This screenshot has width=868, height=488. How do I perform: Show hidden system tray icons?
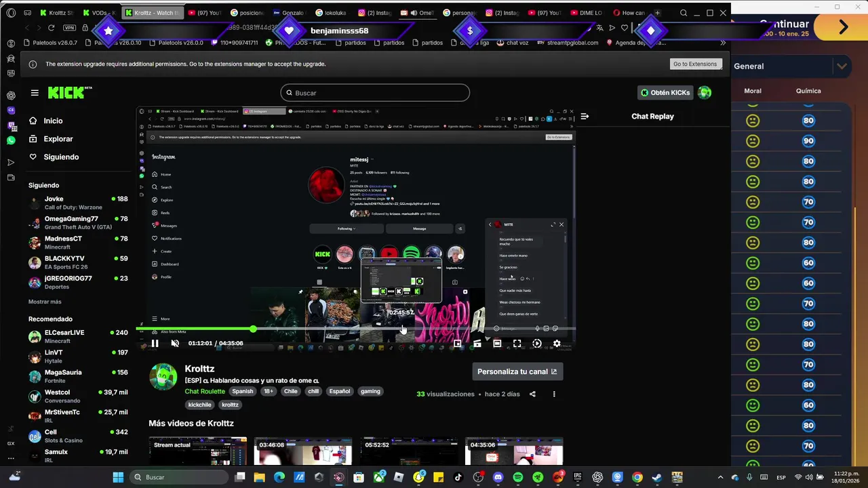(x=720, y=477)
